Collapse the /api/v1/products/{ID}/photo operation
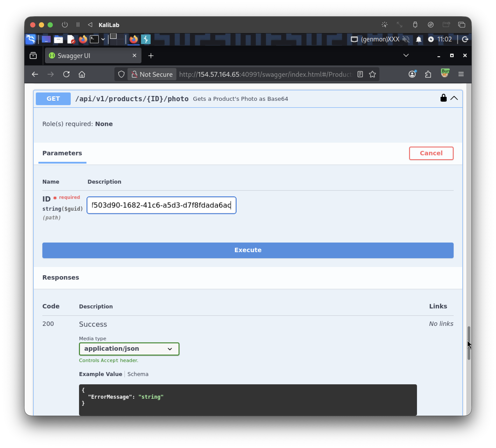The width and height of the screenshot is (496, 448). [454, 98]
